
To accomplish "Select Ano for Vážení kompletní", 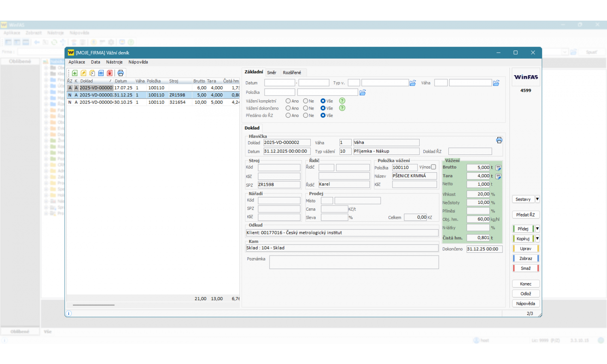I will [x=288, y=101].
